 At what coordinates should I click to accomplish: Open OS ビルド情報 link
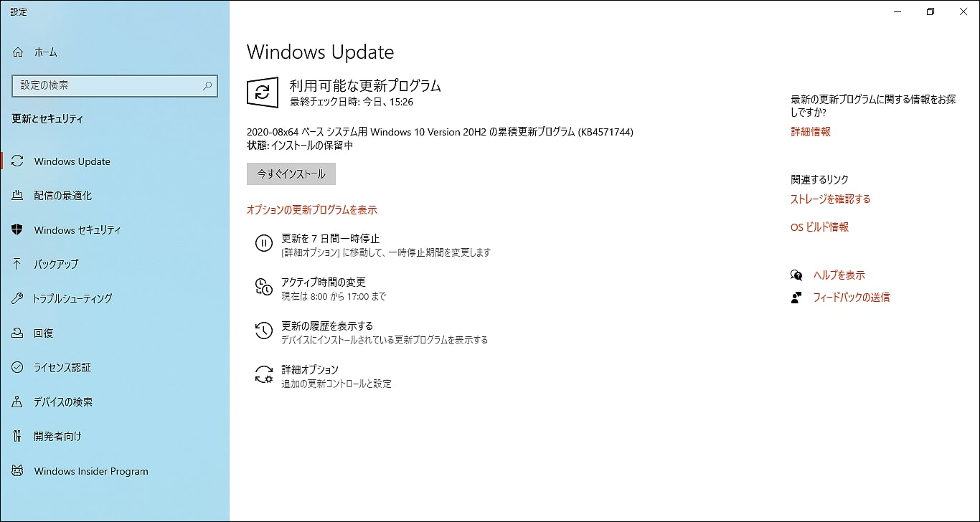pyautogui.click(x=819, y=227)
